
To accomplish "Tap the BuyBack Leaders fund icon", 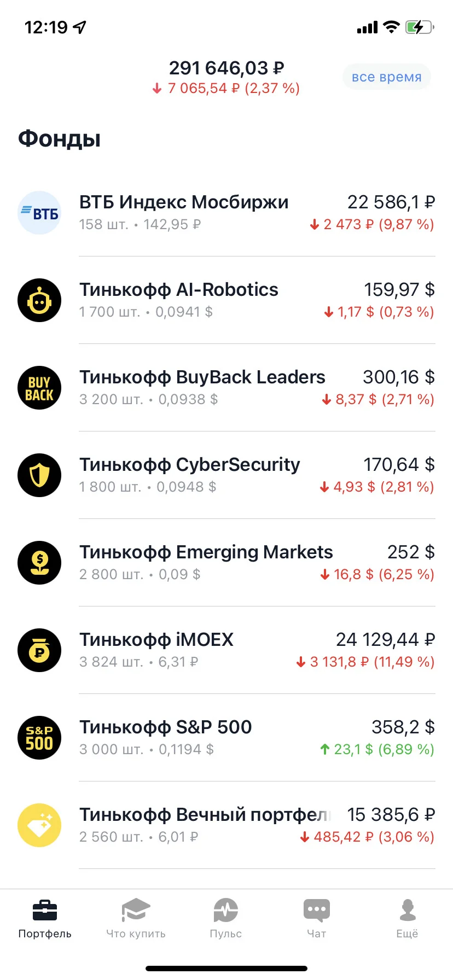I will coord(39,388).
